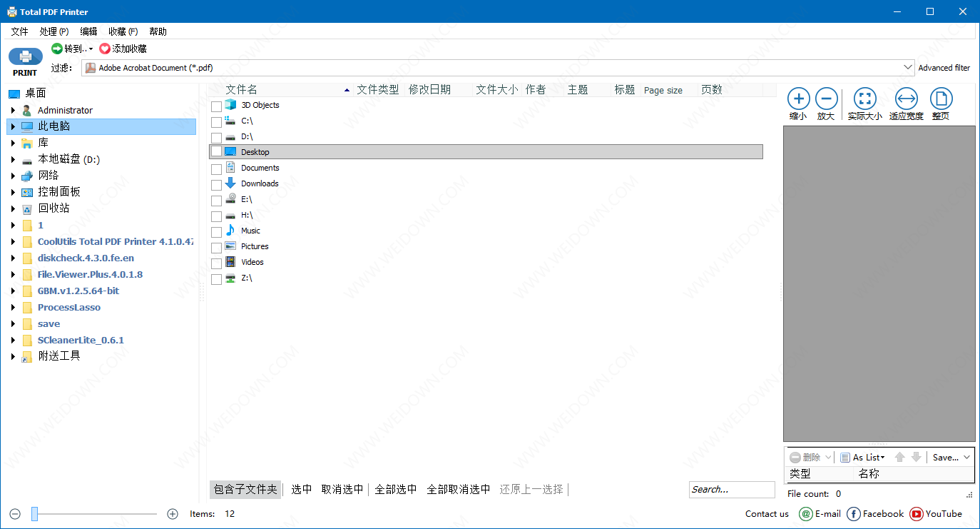This screenshot has width=980, height=529.
Task: Click the Contact us link
Action: (767, 514)
